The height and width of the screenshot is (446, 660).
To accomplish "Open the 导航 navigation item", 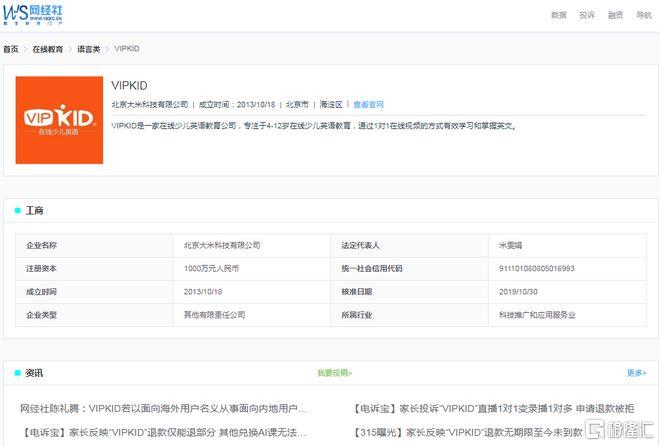I will click(644, 15).
